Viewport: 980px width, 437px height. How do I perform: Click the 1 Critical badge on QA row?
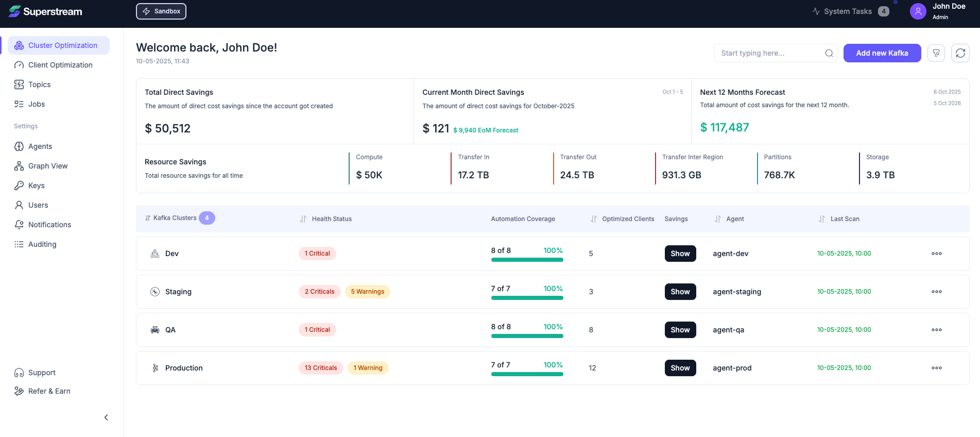pyautogui.click(x=317, y=330)
